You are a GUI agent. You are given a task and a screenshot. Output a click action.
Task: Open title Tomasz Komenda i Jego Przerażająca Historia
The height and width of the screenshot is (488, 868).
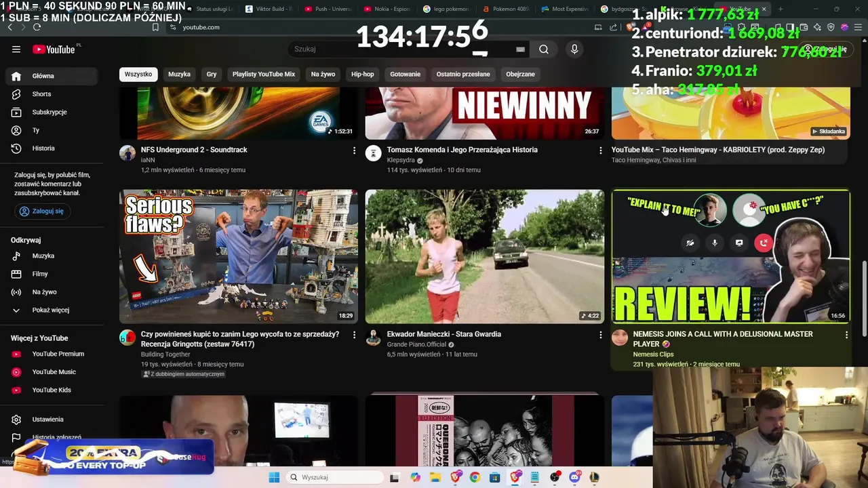(x=462, y=150)
